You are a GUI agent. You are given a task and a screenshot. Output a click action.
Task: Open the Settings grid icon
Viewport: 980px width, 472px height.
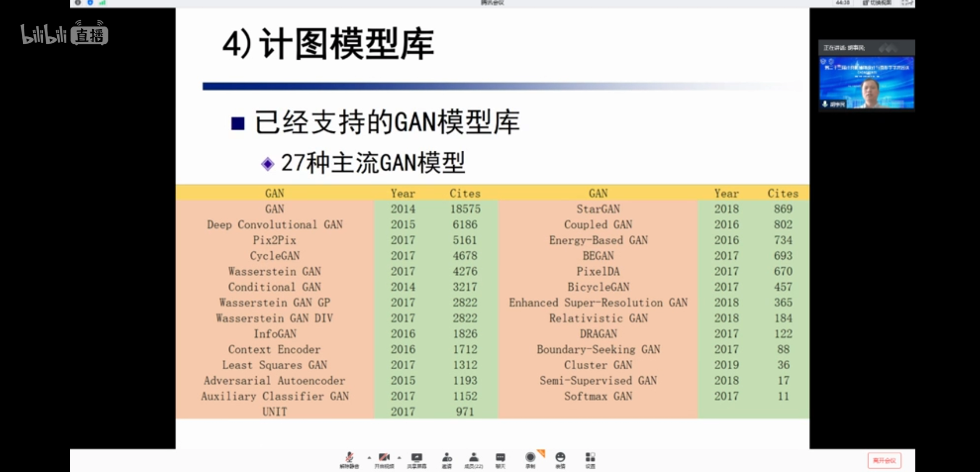tap(590, 458)
